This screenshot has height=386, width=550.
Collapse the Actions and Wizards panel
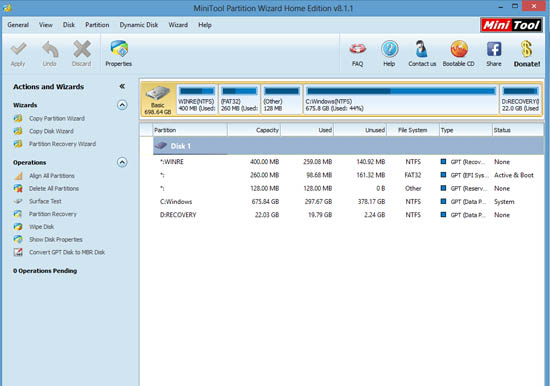click(x=122, y=86)
